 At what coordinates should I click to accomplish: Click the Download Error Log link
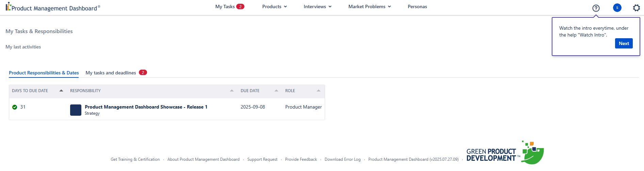pyautogui.click(x=342, y=159)
